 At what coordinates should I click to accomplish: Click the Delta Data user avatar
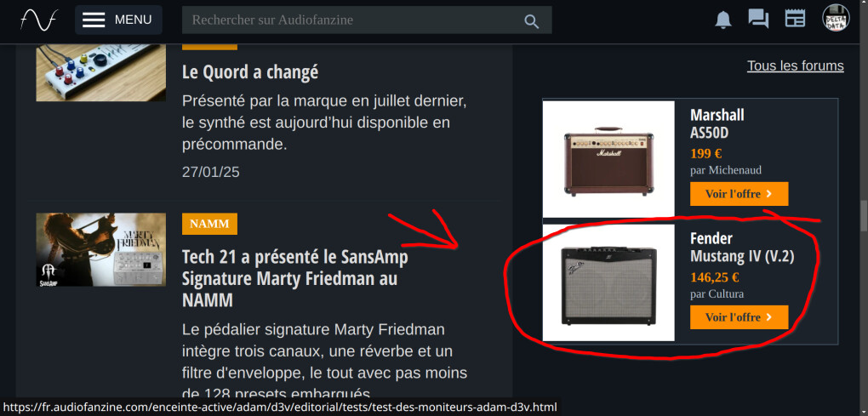pyautogui.click(x=836, y=18)
